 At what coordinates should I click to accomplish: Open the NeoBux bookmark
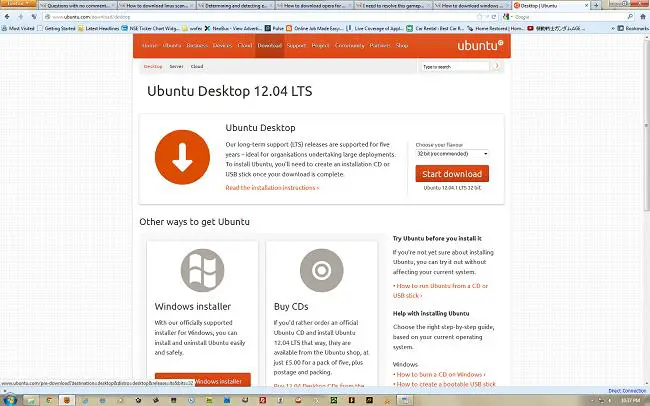(x=233, y=28)
